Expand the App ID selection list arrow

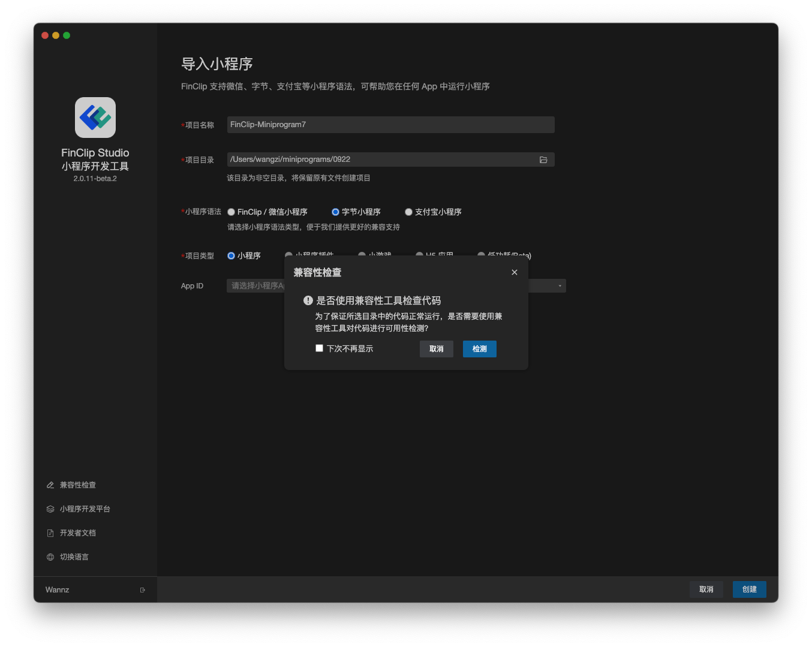(x=559, y=285)
